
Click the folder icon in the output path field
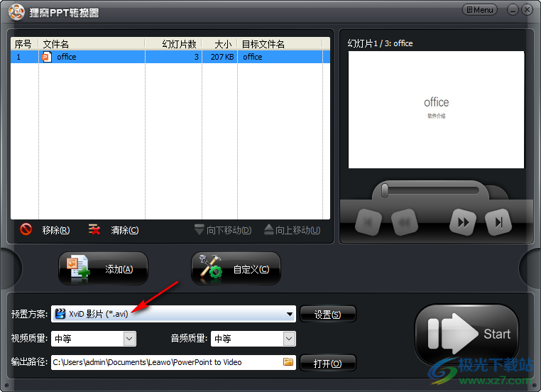pos(288,361)
